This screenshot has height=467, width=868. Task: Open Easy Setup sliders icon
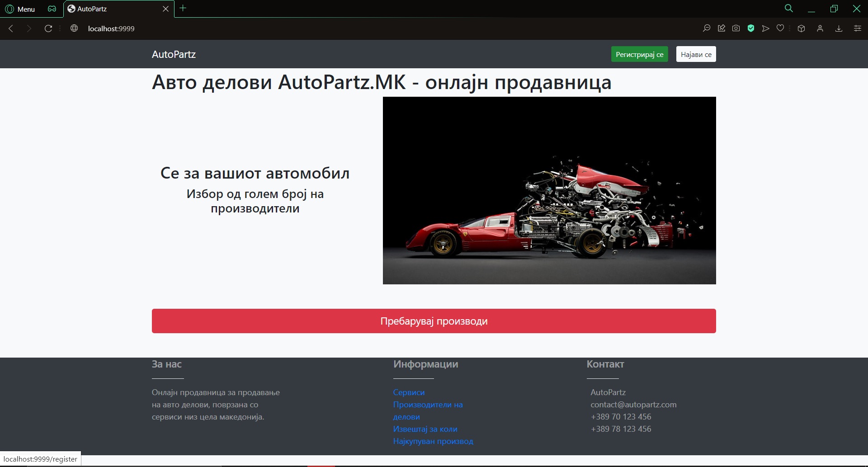(x=857, y=28)
